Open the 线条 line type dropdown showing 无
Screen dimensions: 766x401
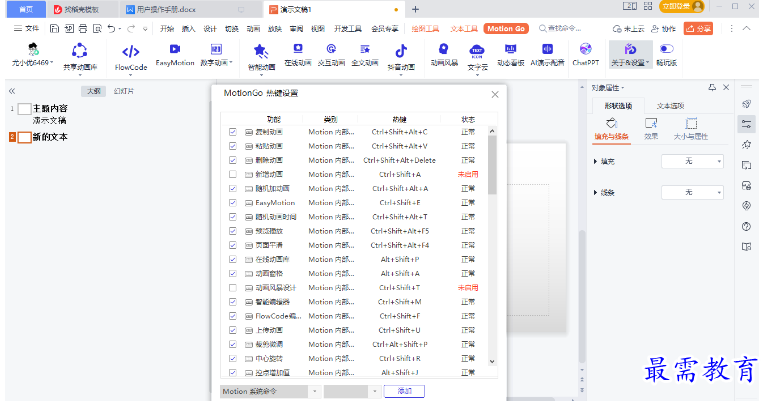[692, 192]
